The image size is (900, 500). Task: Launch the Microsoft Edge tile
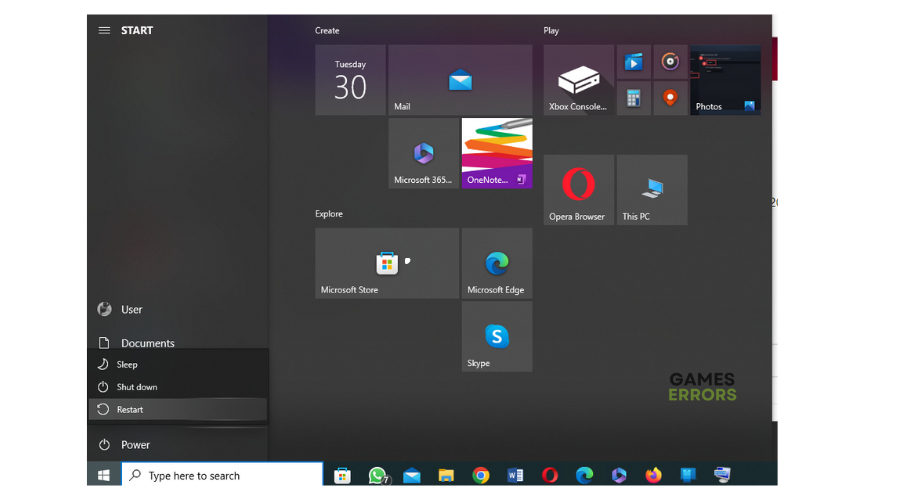497,263
